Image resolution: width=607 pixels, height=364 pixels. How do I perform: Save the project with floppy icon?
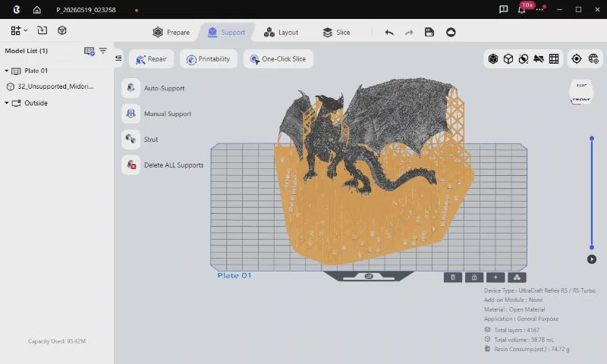click(x=429, y=32)
